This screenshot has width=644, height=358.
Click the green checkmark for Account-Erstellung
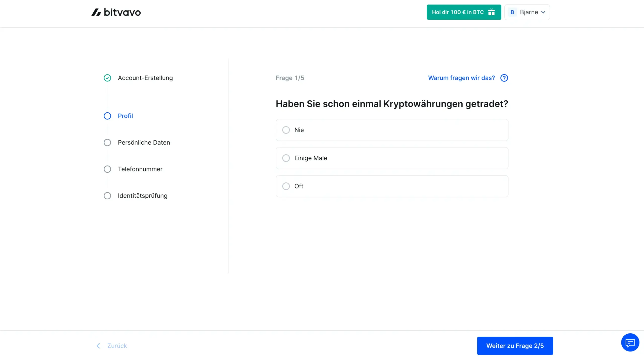click(x=107, y=78)
